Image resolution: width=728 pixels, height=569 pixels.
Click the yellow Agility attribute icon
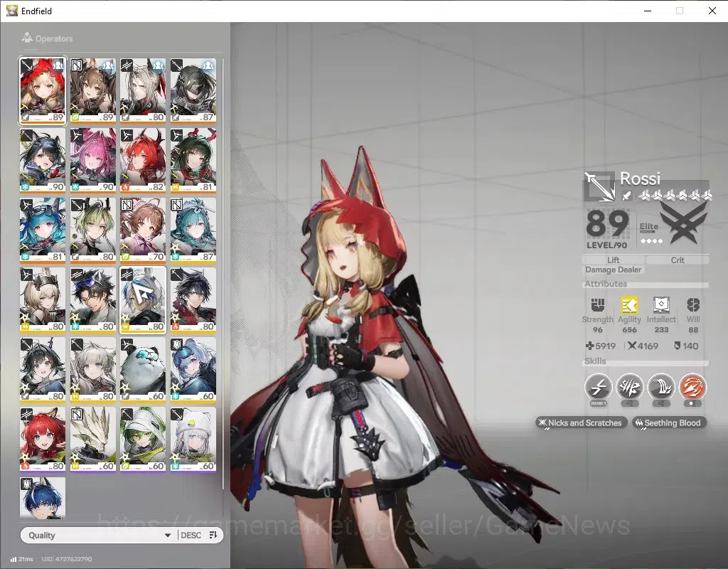(630, 305)
